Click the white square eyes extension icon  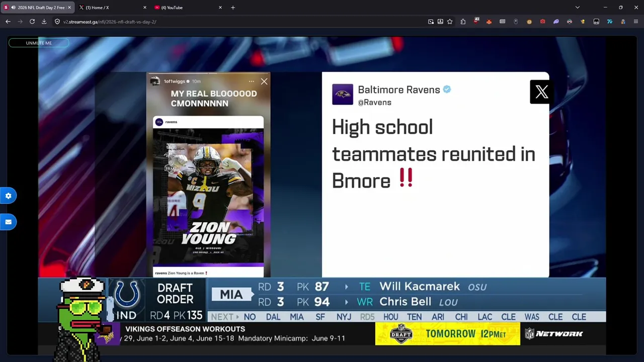click(x=596, y=22)
